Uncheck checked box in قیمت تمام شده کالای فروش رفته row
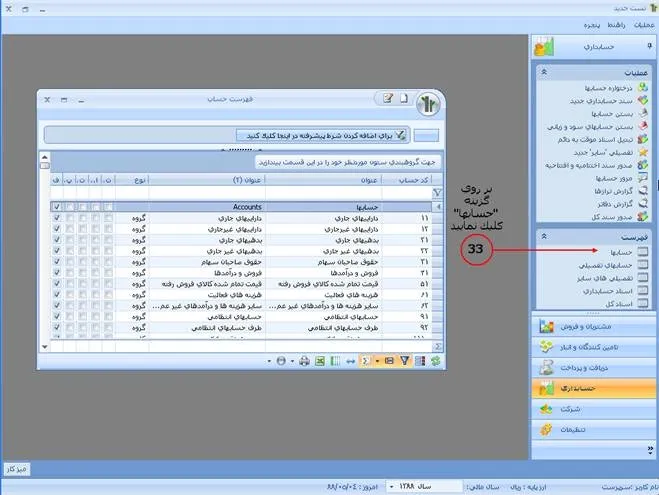This screenshot has height=495, width=659. pyautogui.click(x=57, y=283)
